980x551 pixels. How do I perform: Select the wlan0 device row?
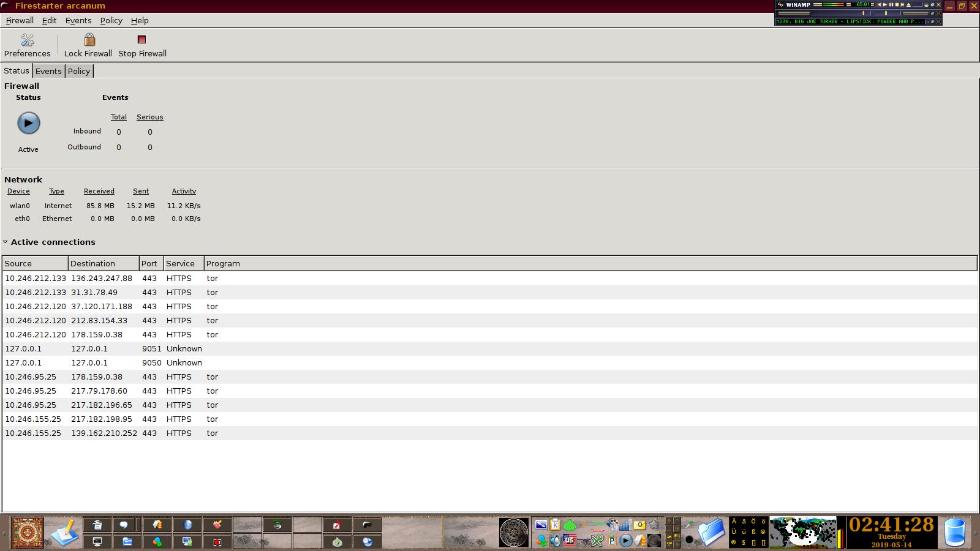[x=104, y=206]
